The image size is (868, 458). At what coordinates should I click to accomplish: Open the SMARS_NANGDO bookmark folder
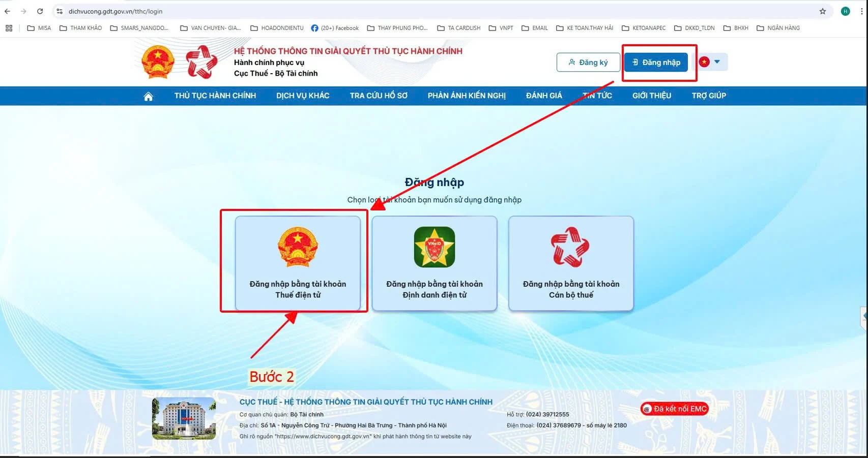pyautogui.click(x=139, y=28)
